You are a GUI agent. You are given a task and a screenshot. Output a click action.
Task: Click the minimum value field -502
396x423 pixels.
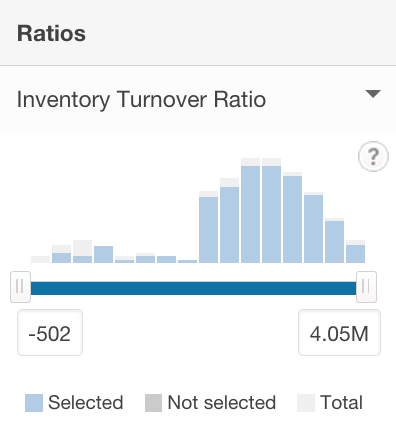(50, 333)
